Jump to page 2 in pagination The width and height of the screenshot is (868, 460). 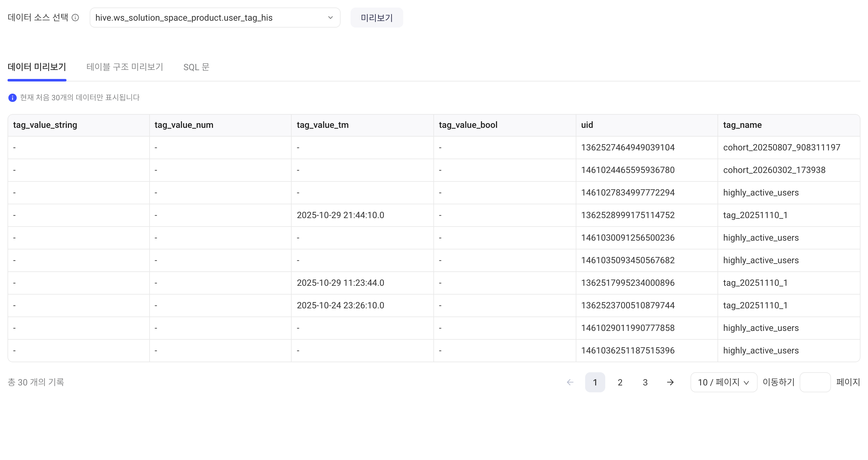pos(620,382)
